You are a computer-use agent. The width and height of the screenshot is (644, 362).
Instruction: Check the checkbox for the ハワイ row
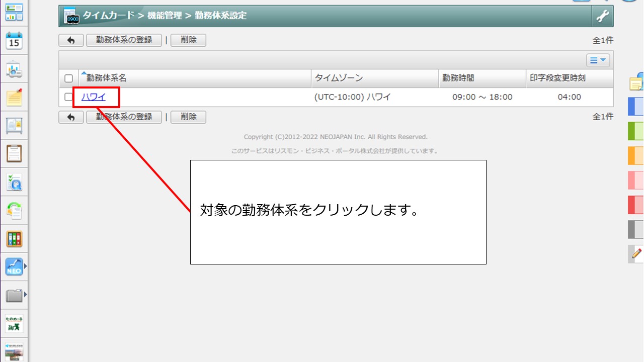[x=69, y=97]
